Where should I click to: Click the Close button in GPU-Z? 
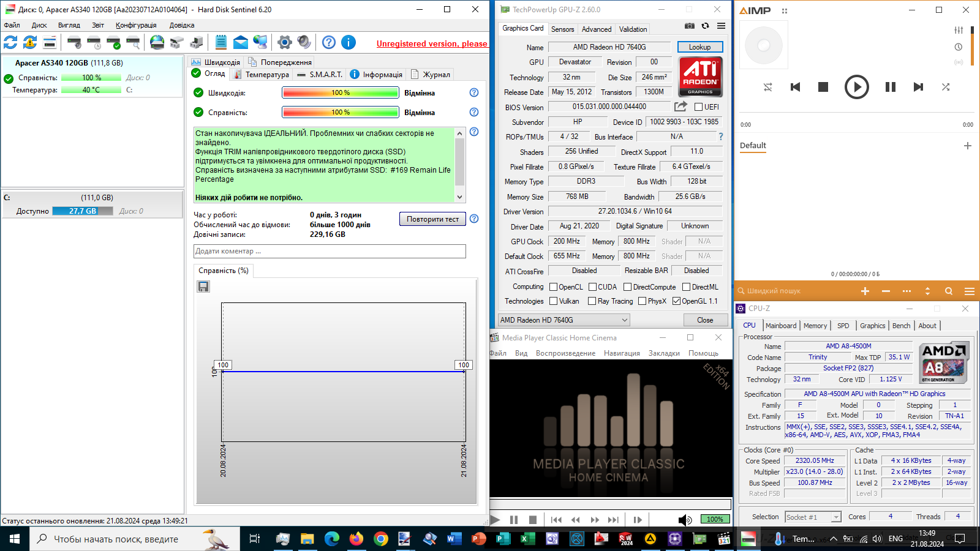point(706,320)
